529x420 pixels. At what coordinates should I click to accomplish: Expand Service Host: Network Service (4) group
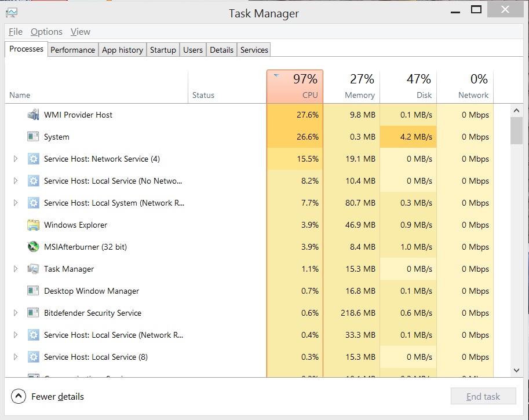16,159
